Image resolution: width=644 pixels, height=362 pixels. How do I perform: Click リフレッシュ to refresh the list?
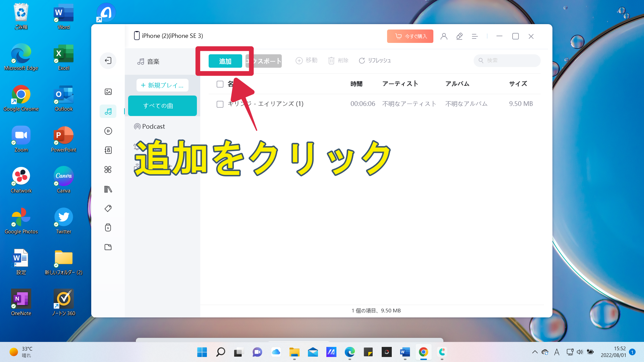(375, 60)
